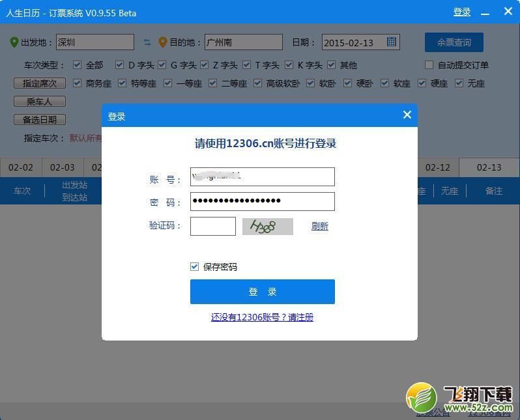
Task: Click the orange destination pin icon
Action: [162, 42]
